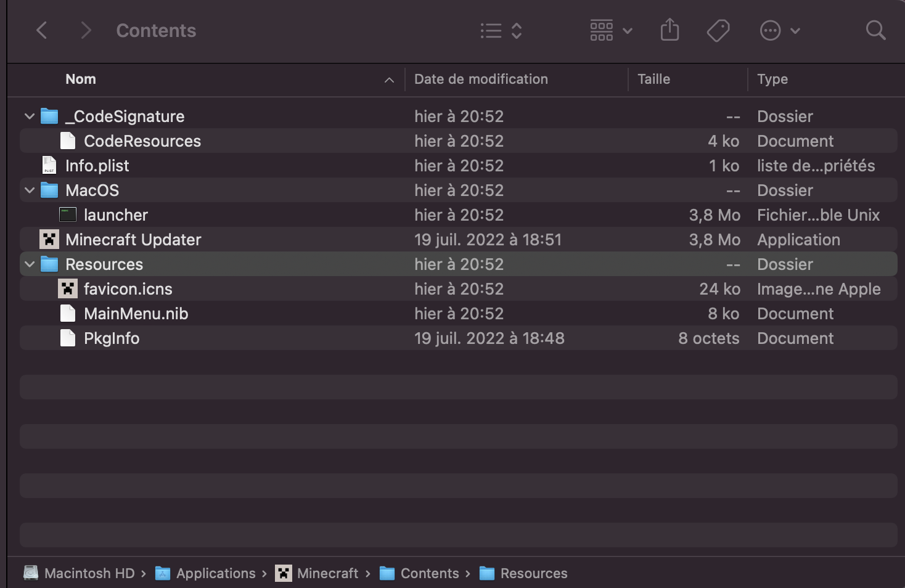The width and height of the screenshot is (905, 588).
Task: Click the 19 juil. 2022 à 18:48 date
Action: (489, 338)
